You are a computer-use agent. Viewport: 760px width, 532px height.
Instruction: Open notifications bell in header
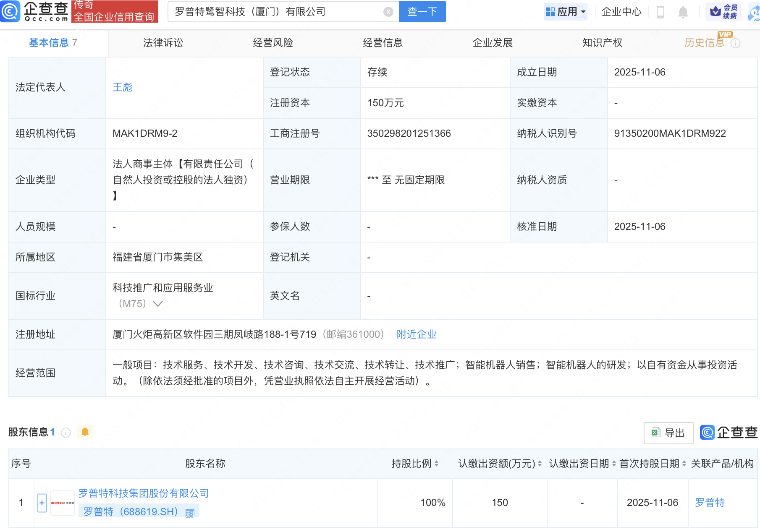(x=683, y=12)
